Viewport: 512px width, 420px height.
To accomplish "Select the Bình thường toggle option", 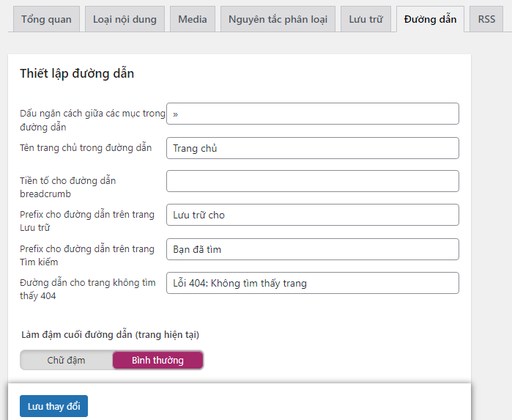I will (157, 360).
